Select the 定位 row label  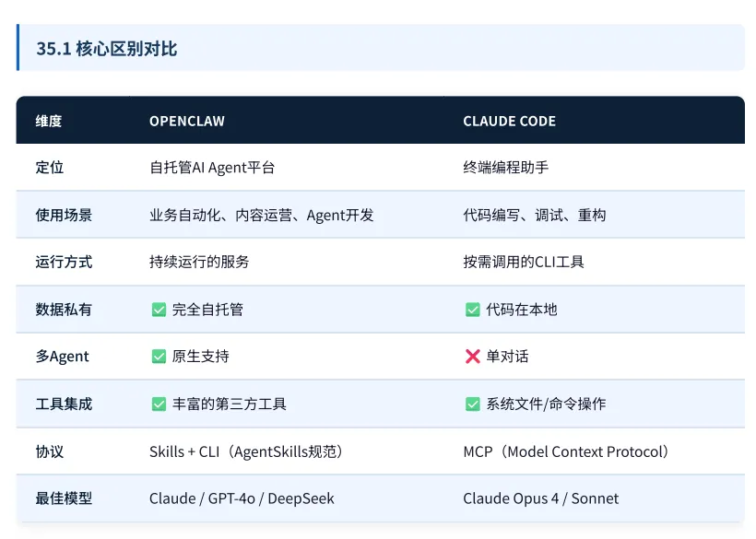(49, 167)
